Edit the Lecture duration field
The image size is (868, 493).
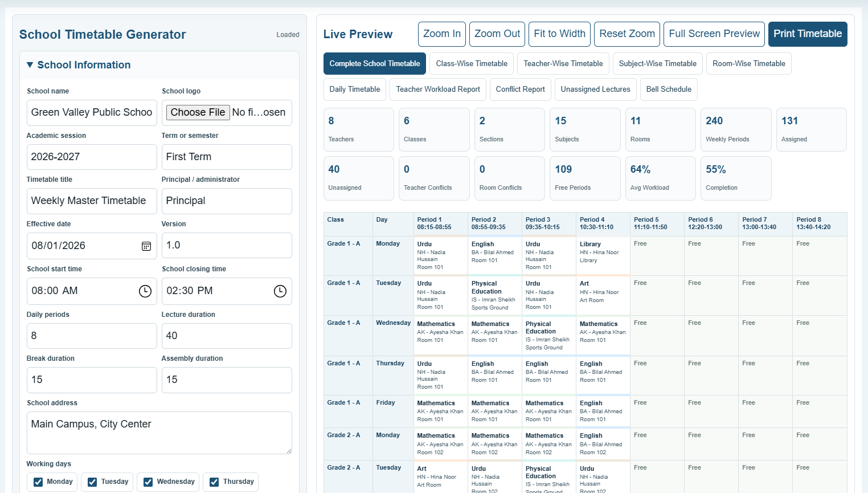[x=227, y=336]
